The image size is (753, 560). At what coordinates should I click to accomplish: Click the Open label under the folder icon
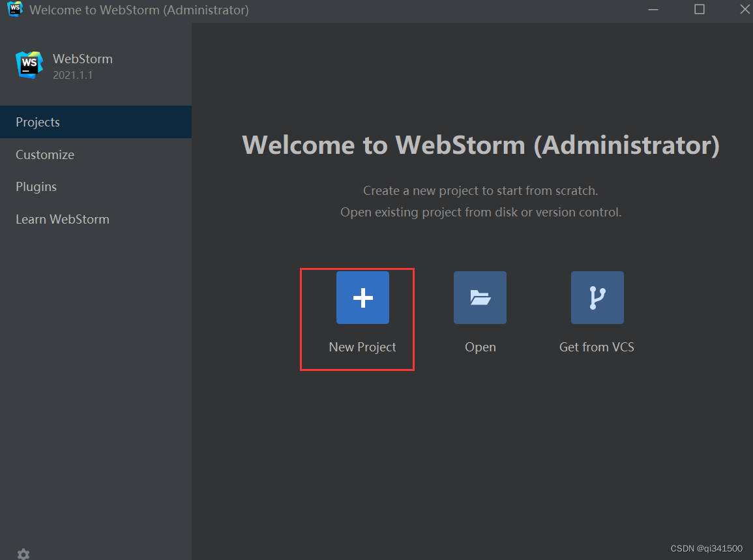(x=480, y=347)
